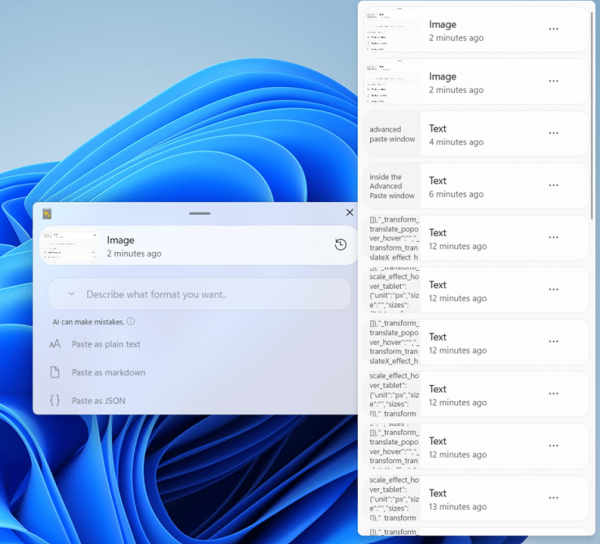Screen dimensions: 600x544
Task: Click the clipboard history vertical scrollbar
Action: click(592, 115)
